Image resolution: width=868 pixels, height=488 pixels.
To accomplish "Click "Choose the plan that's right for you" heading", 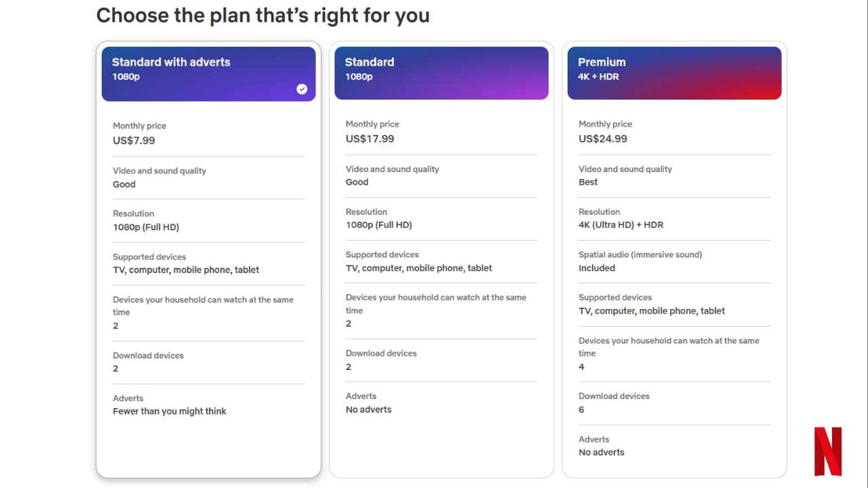I will [263, 15].
